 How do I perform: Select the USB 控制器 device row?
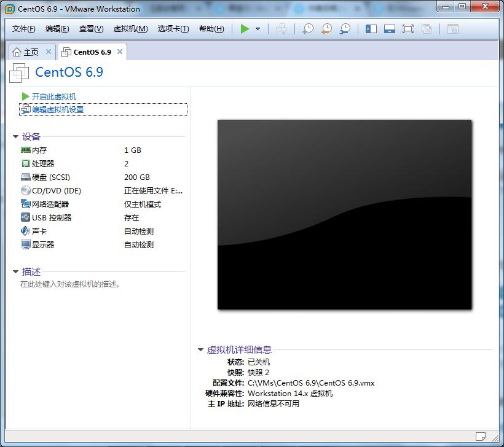point(103,218)
